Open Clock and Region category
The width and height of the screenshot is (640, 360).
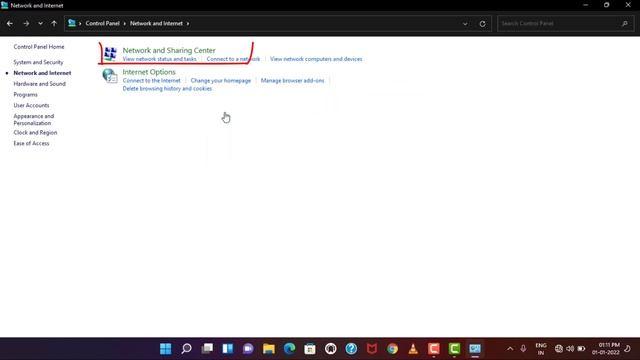pyautogui.click(x=35, y=133)
